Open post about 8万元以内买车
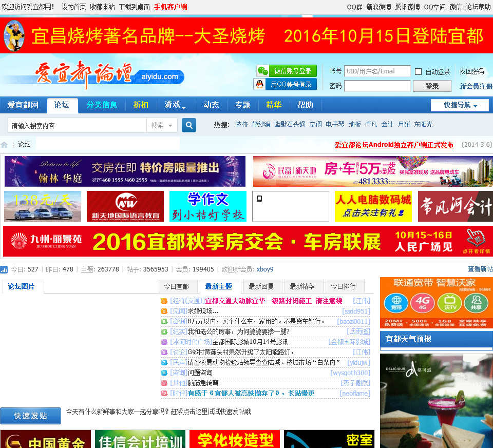Viewport: 493px width, 448px height. click(x=256, y=321)
